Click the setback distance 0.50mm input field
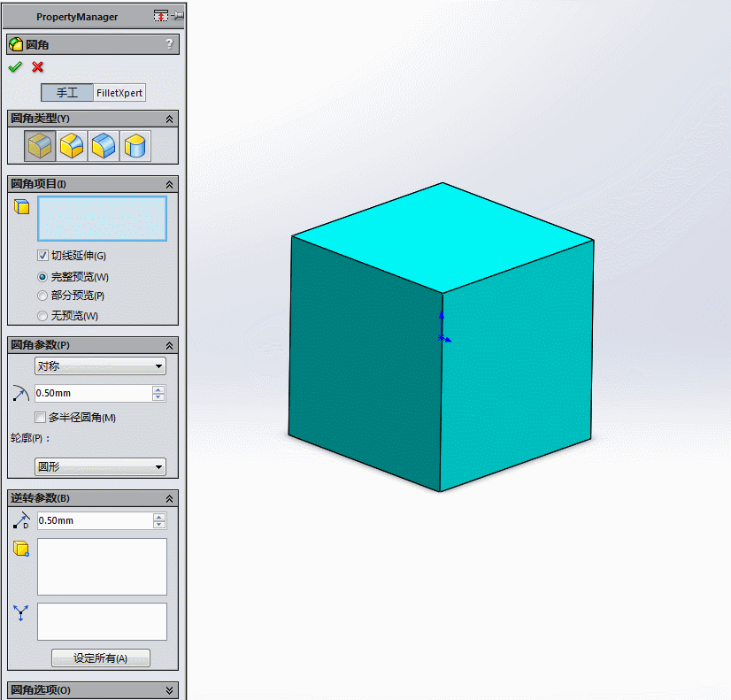731x700 pixels. [x=95, y=520]
